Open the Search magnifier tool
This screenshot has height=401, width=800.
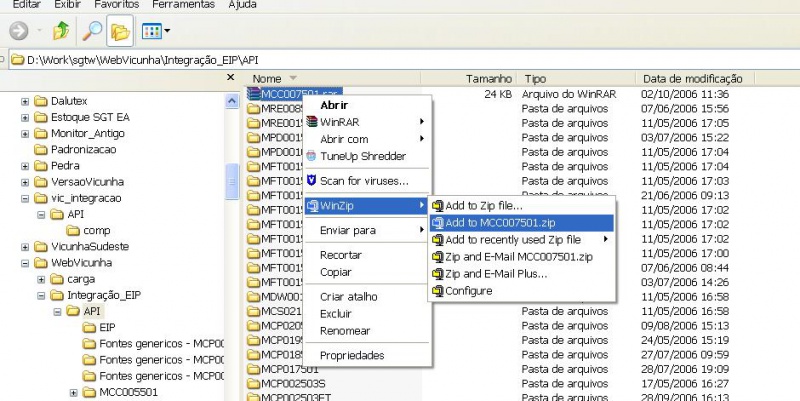coord(92,32)
